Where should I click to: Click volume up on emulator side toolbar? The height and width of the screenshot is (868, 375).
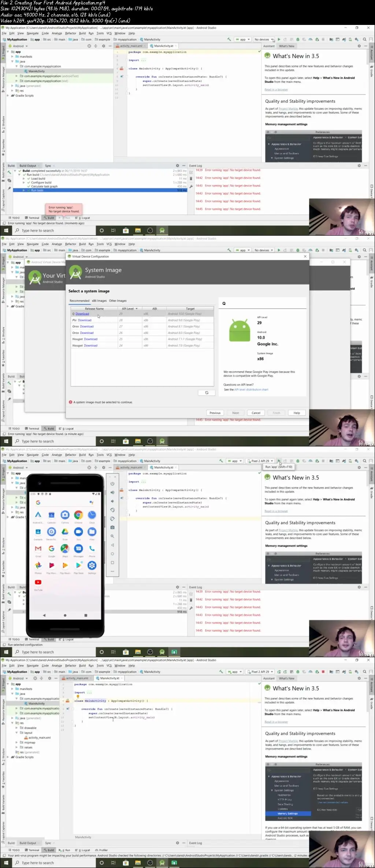click(112, 492)
